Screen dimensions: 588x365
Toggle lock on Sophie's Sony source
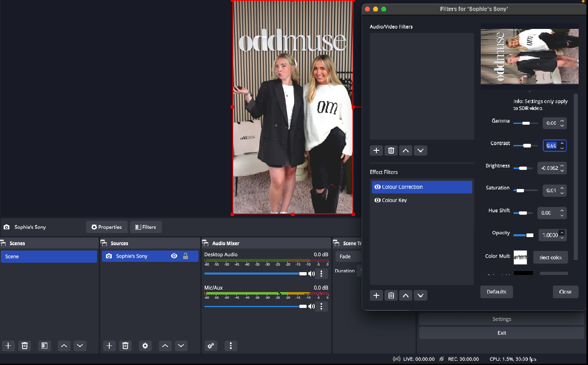click(x=186, y=256)
